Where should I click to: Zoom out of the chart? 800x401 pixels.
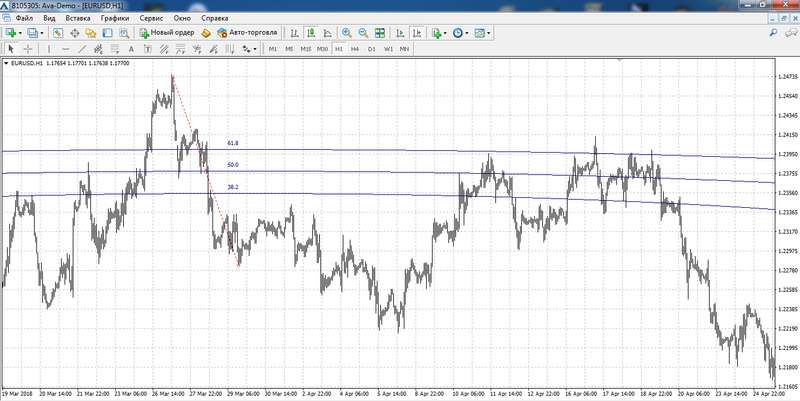coord(363,33)
